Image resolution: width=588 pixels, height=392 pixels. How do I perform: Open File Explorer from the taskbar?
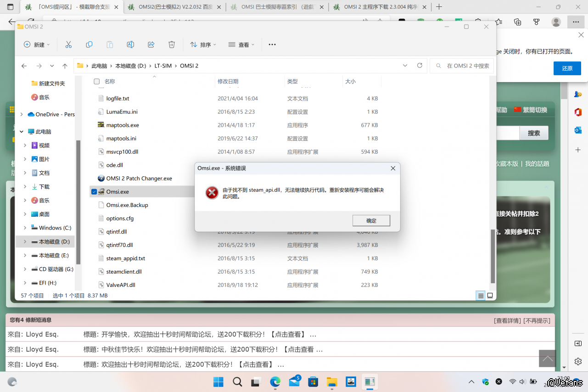[332, 381]
